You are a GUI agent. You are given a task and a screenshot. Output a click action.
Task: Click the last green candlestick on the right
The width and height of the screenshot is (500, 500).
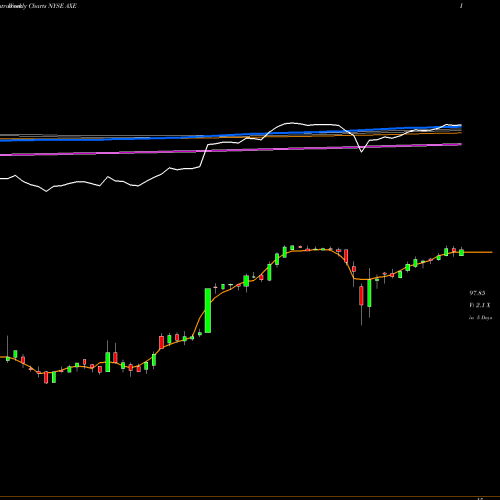(461, 252)
